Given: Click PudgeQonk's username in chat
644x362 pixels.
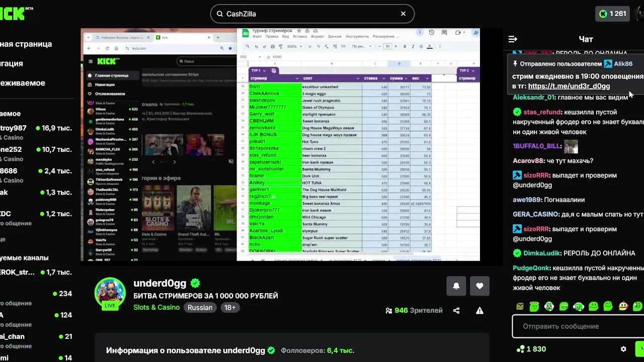Looking at the screenshot, I should pyautogui.click(x=531, y=268).
